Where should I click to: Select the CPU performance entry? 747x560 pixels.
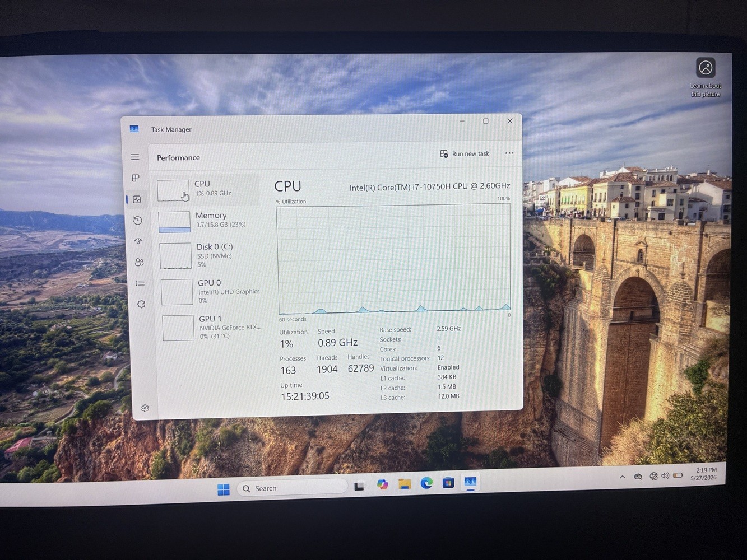tap(207, 189)
